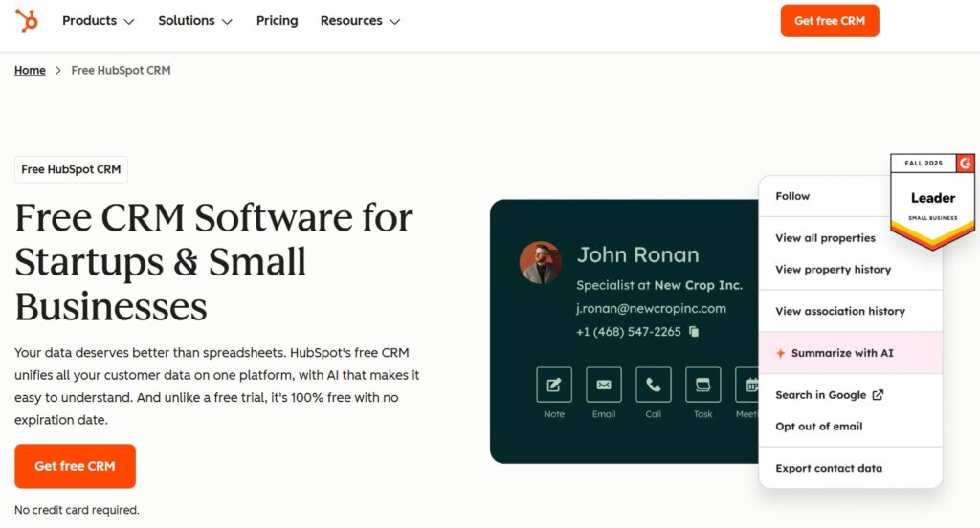This screenshot has height=528, width=980.
Task: Select Export contact data menu entry
Action: 829,469
